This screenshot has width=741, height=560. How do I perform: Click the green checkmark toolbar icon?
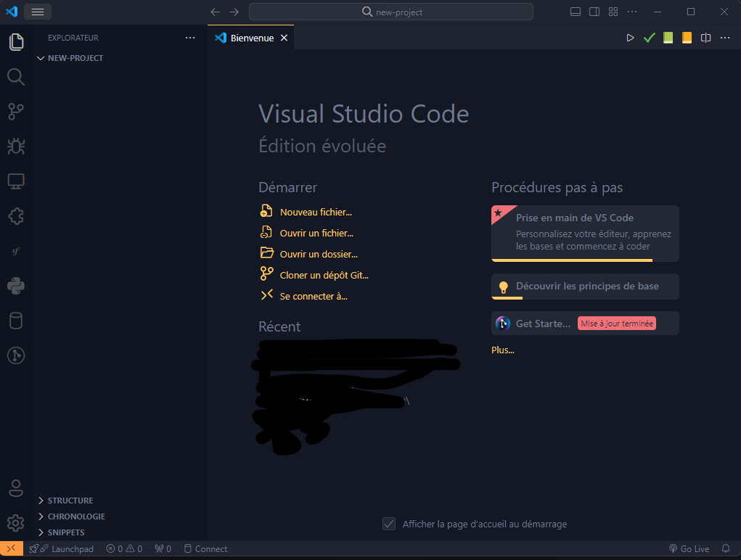click(x=650, y=38)
